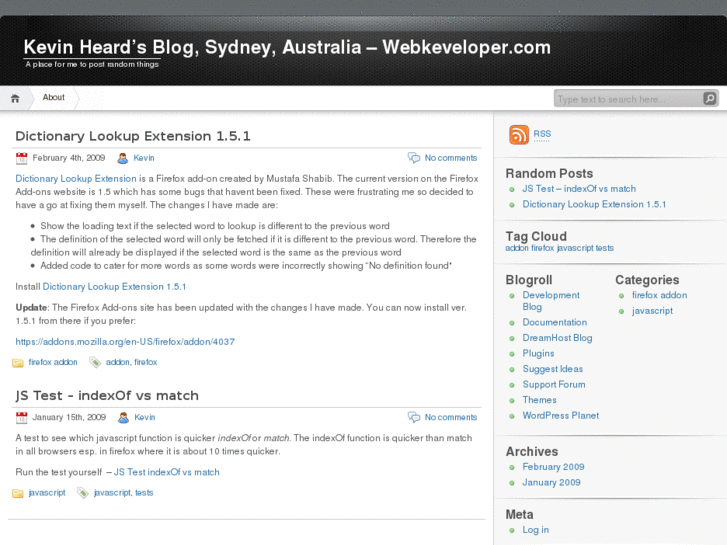The image size is (727, 545).
Task: Click the comments bubble icon on the JS Test post
Action: click(414, 417)
